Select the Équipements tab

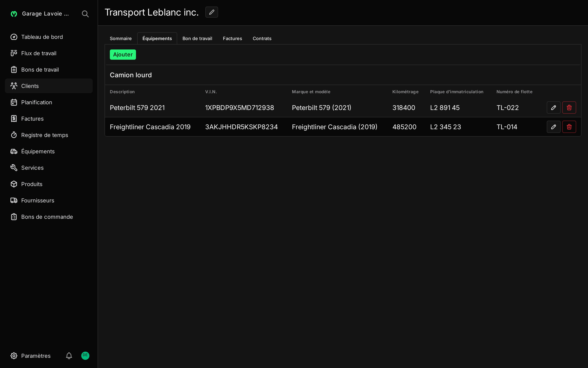click(x=157, y=38)
